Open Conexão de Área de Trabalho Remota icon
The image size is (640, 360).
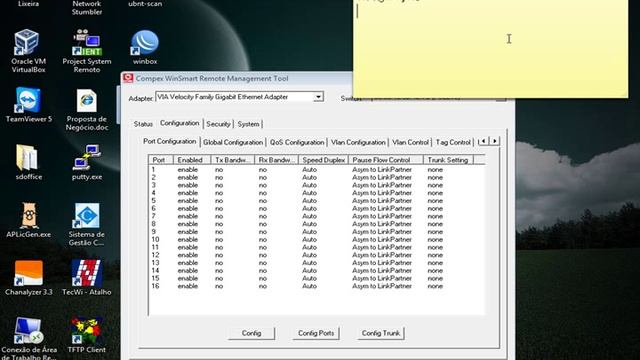pyautogui.click(x=28, y=338)
